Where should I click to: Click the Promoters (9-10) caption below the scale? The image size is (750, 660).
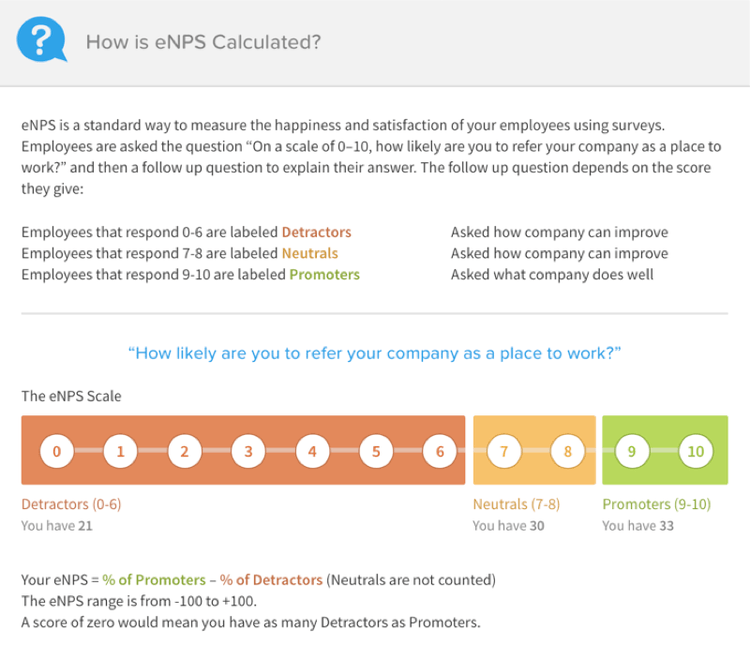pos(657,504)
